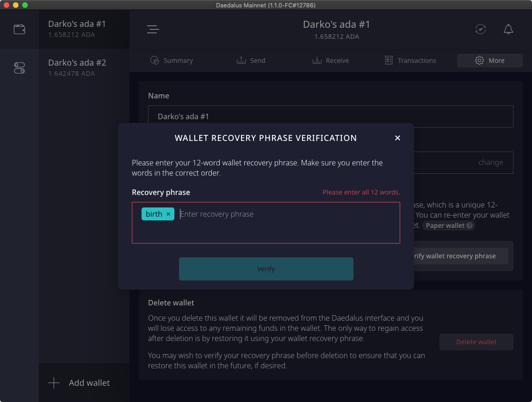Click the wallet Name input field

330,116
